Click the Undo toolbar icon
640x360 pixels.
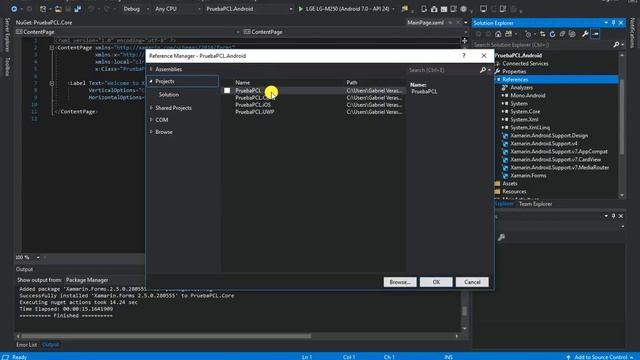pos(91,9)
